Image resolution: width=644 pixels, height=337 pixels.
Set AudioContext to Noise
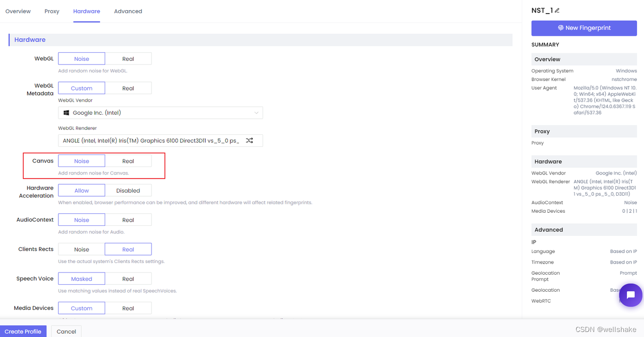click(82, 220)
